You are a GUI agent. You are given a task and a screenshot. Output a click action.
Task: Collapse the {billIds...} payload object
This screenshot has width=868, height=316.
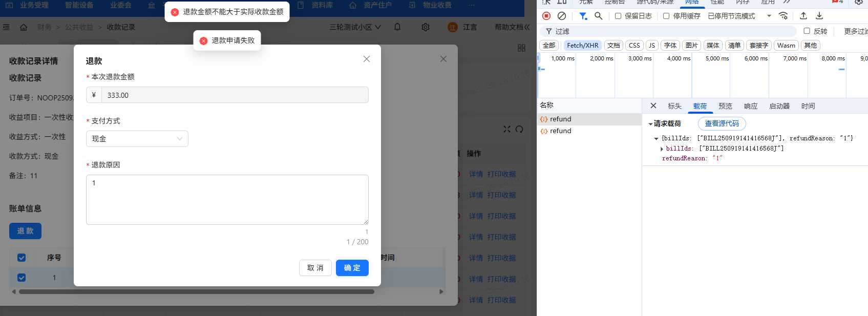657,138
